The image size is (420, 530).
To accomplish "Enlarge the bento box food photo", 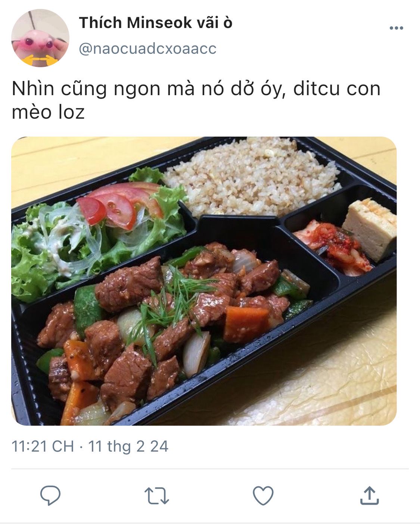I will (x=204, y=281).
